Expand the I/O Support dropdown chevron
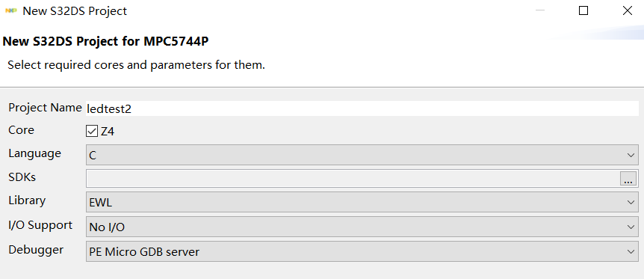644x279 pixels. [631, 227]
